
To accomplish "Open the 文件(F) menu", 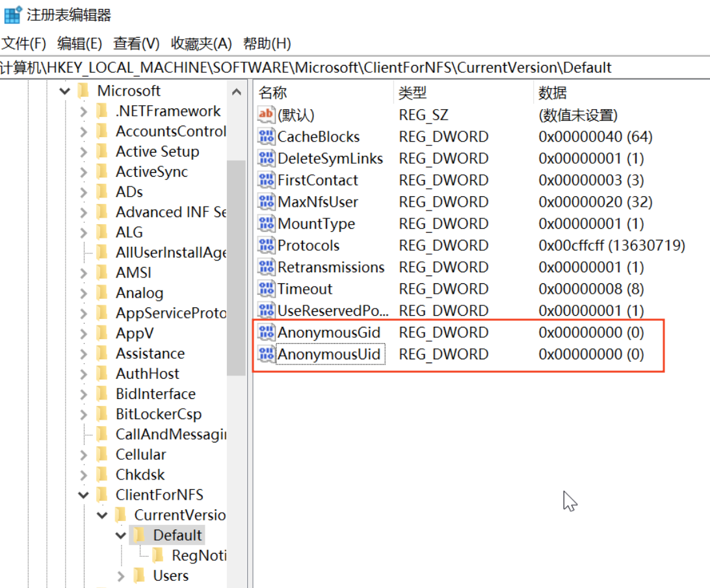I will click(23, 44).
